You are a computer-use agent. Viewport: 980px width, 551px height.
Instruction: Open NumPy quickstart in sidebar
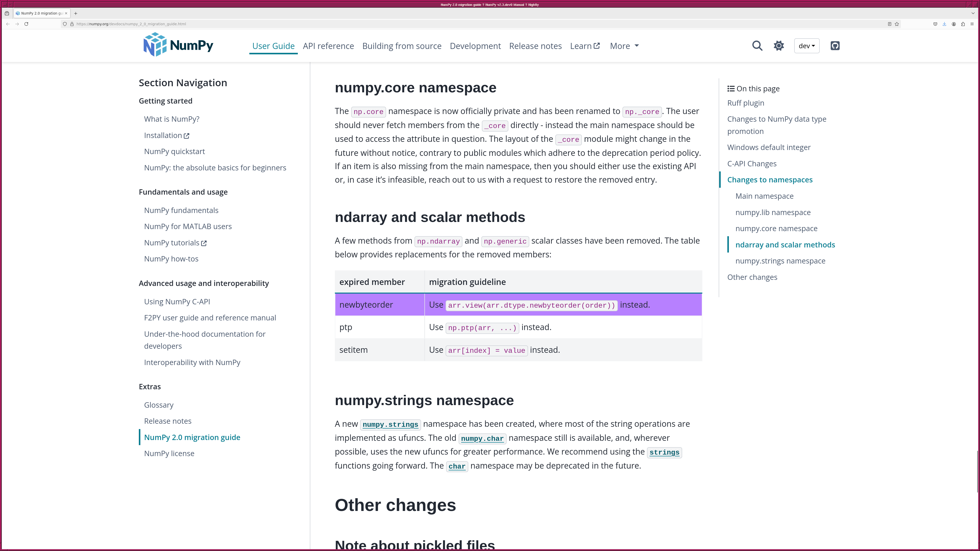point(174,151)
